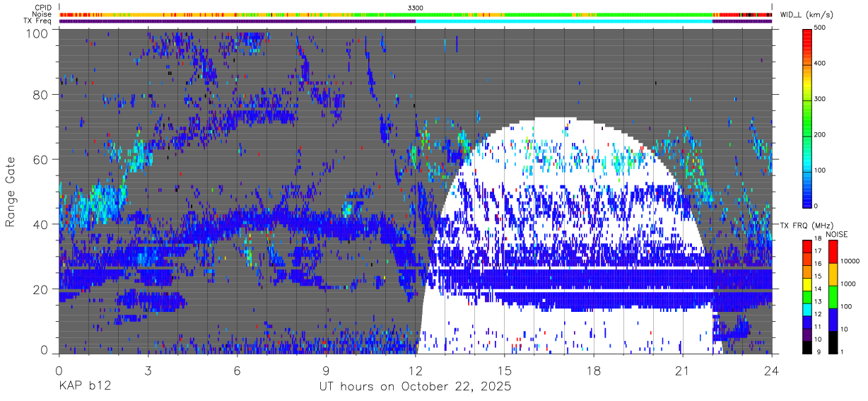The height and width of the screenshot is (401, 868).
Task: Click the Range Gate axis title
Action: point(11,192)
